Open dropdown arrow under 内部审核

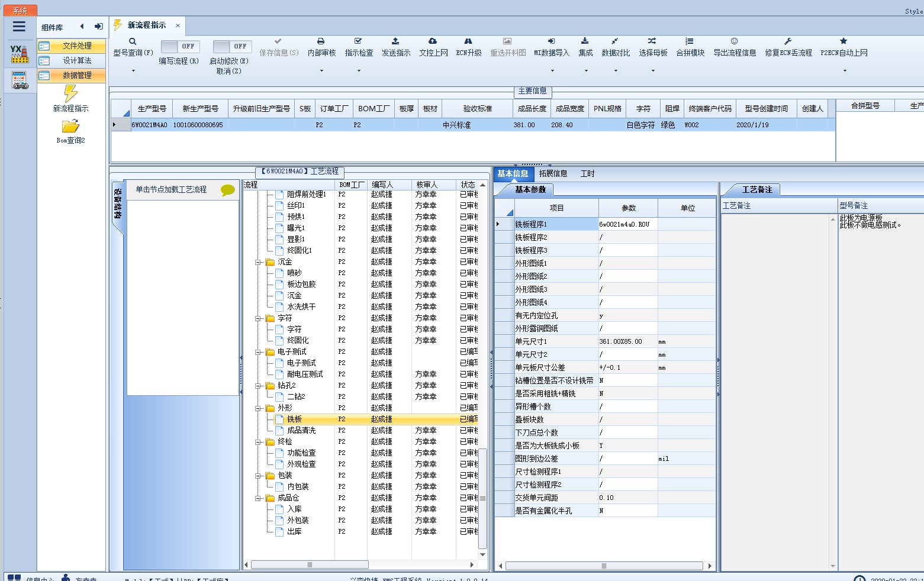pyautogui.click(x=321, y=71)
